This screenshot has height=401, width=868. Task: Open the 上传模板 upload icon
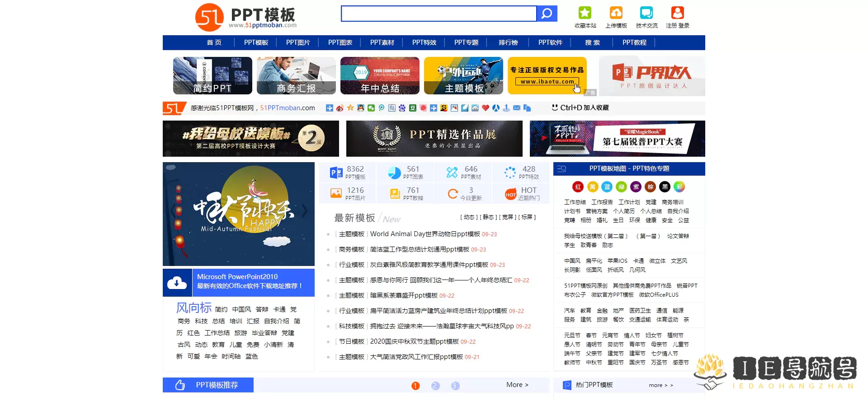[x=616, y=13]
